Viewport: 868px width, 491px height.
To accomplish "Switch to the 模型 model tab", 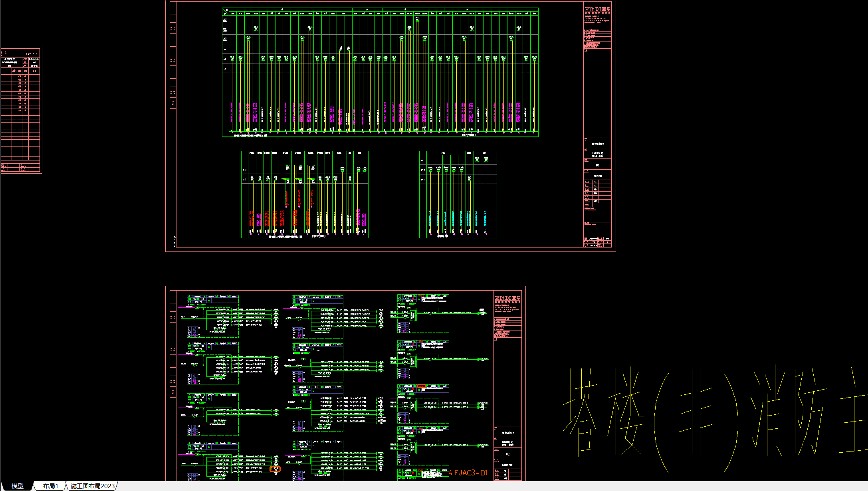I will click(x=17, y=486).
